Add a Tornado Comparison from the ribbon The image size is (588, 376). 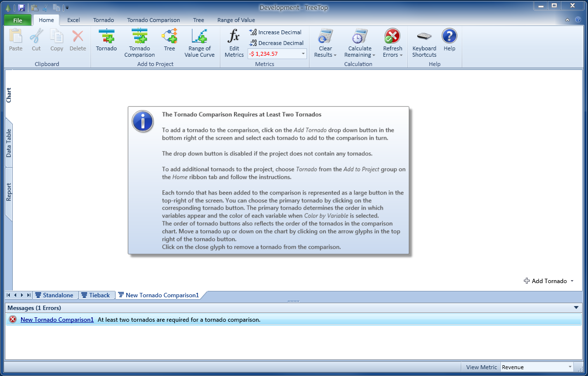click(140, 37)
